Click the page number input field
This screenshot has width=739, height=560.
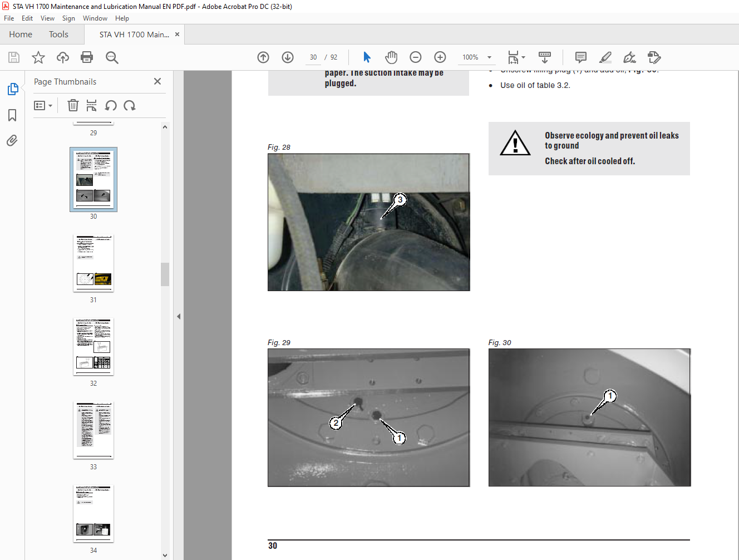point(313,57)
